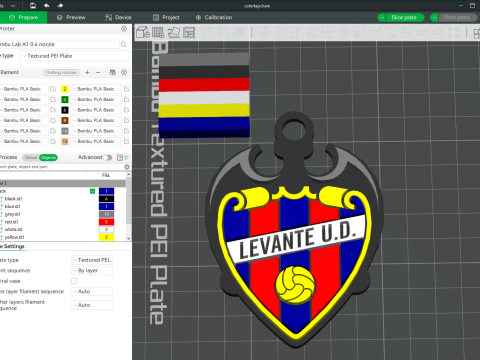
Task: Toggle the green printable checkbox in object list
Action: coord(92,191)
